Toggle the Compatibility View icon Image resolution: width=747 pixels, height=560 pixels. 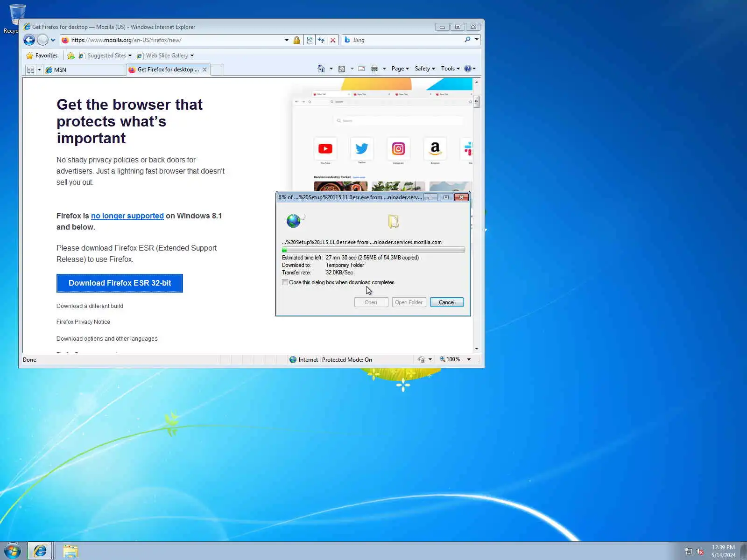coord(310,40)
